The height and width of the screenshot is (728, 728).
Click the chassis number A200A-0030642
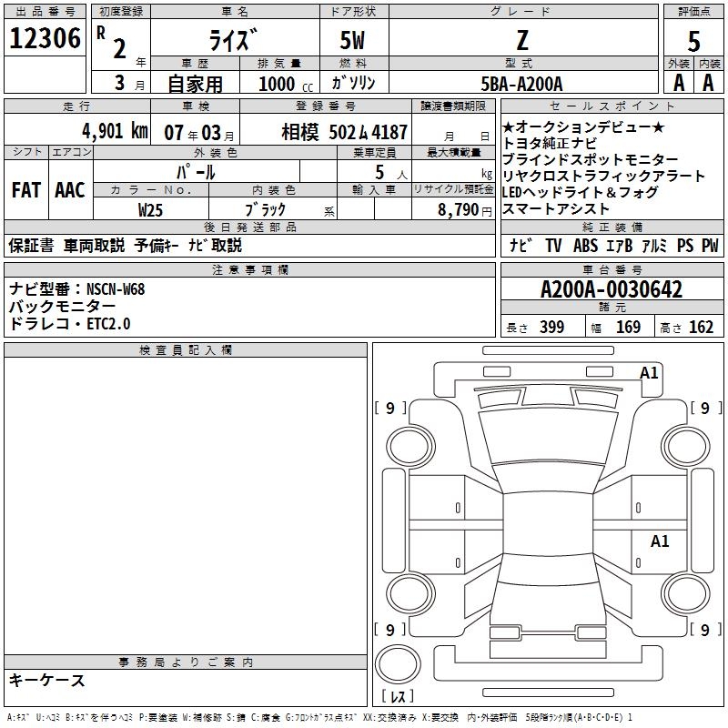611,290
